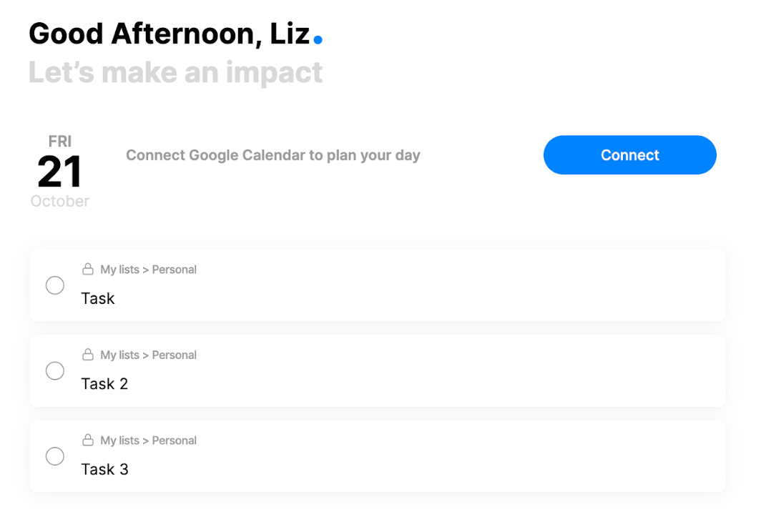Image resolution: width=761 pixels, height=532 pixels.
Task: Go to My lists via Task 2 breadcrumb
Action: pyautogui.click(x=119, y=355)
